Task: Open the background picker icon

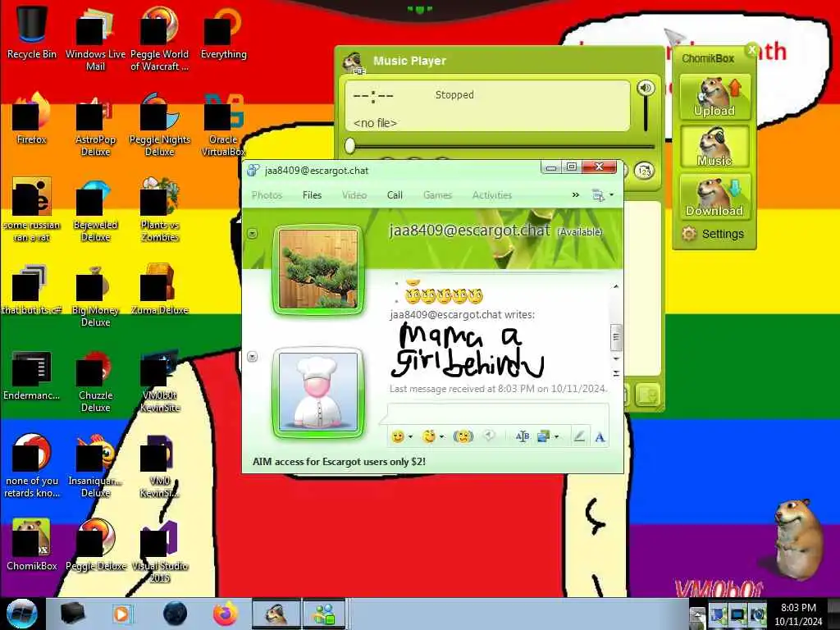Action: point(544,436)
